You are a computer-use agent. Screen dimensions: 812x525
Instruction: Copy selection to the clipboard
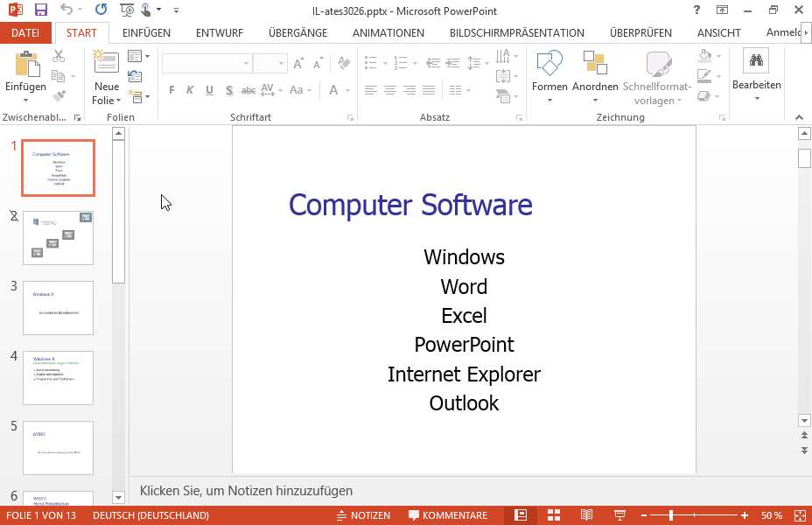[x=58, y=77]
